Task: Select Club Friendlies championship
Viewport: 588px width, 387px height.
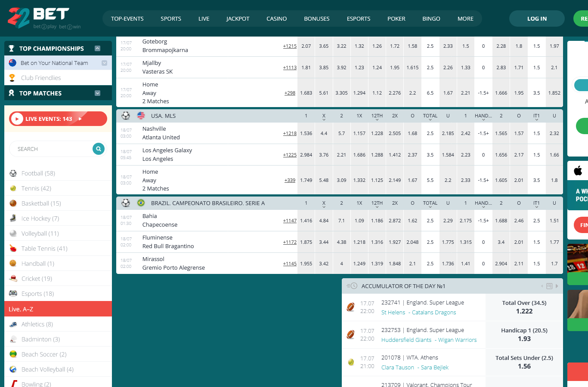Action: [58, 78]
